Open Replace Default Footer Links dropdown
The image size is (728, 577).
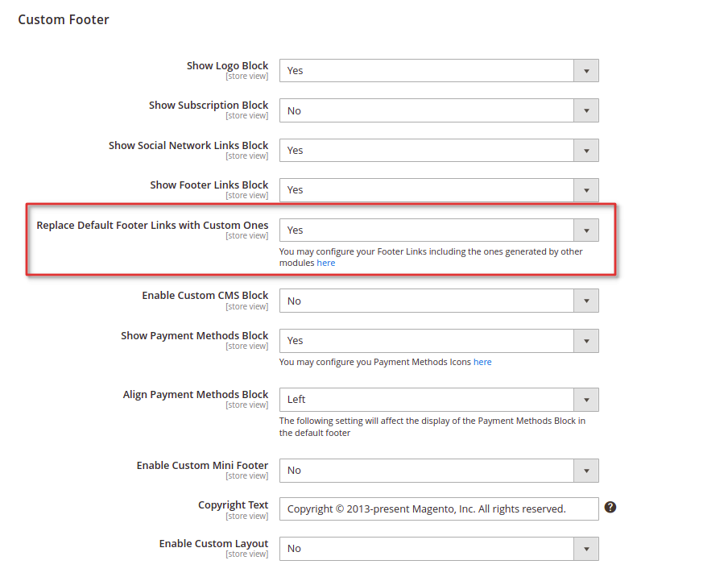pyautogui.click(x=439, y=230)
